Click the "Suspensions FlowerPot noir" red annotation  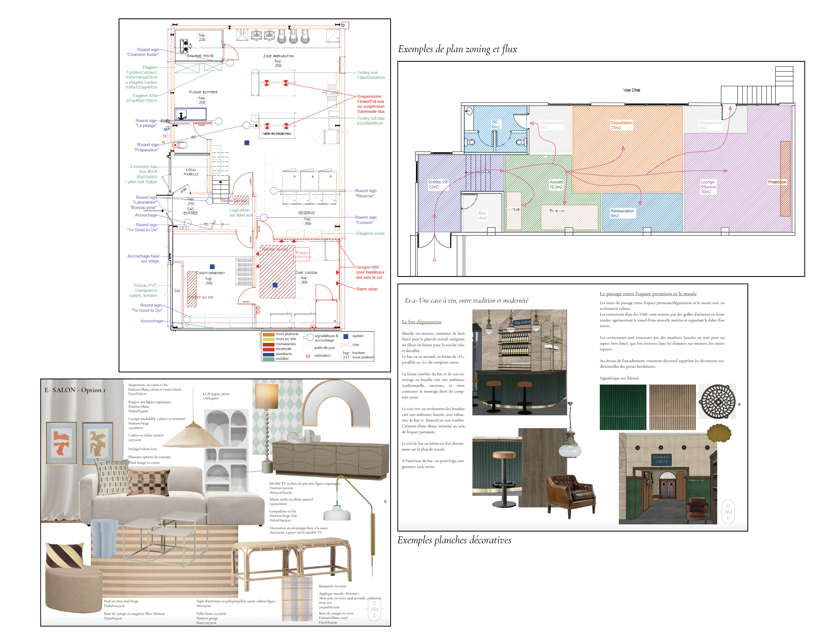(370, 99)
